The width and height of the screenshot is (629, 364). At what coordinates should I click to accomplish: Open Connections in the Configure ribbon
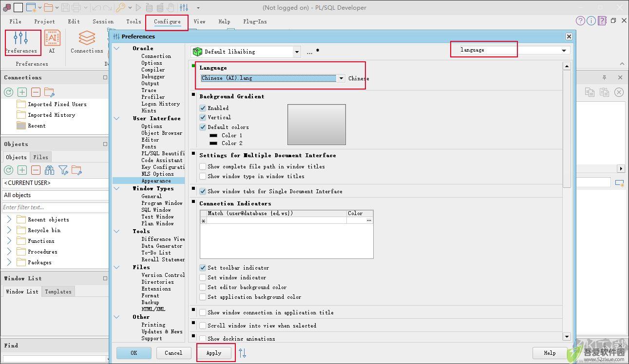[x=87, y=42]
